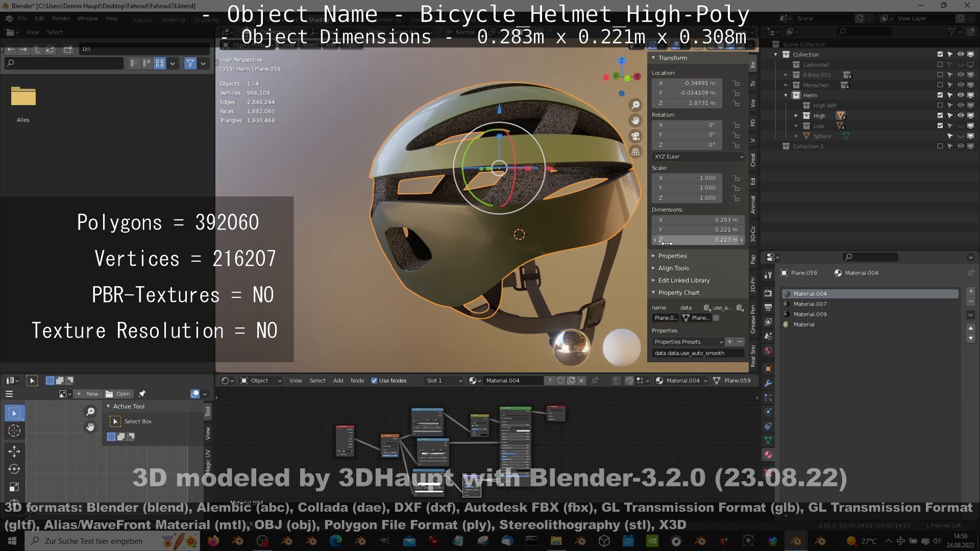Open the Output properties tab icon
Image resolution: width=980 pixels, height=551 pixels.
(768, 308)
